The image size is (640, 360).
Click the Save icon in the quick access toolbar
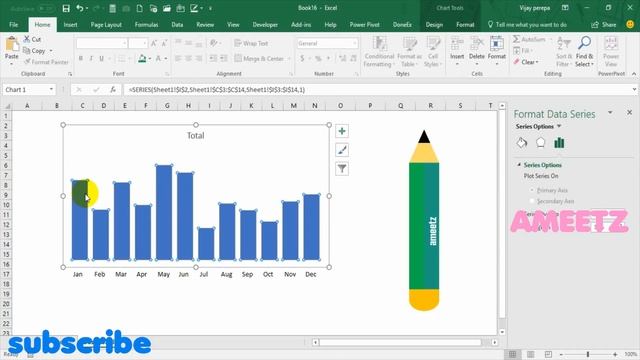coord(66,8)
